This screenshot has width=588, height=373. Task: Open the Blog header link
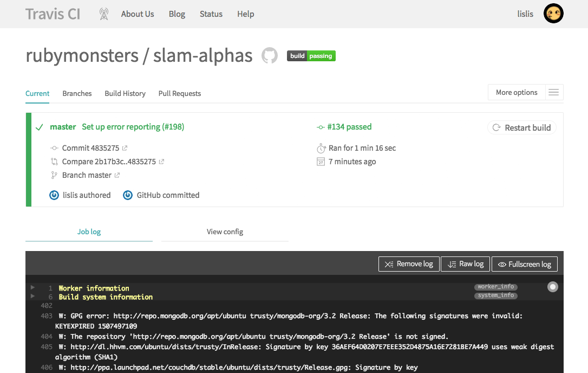[x=177, y=14]
